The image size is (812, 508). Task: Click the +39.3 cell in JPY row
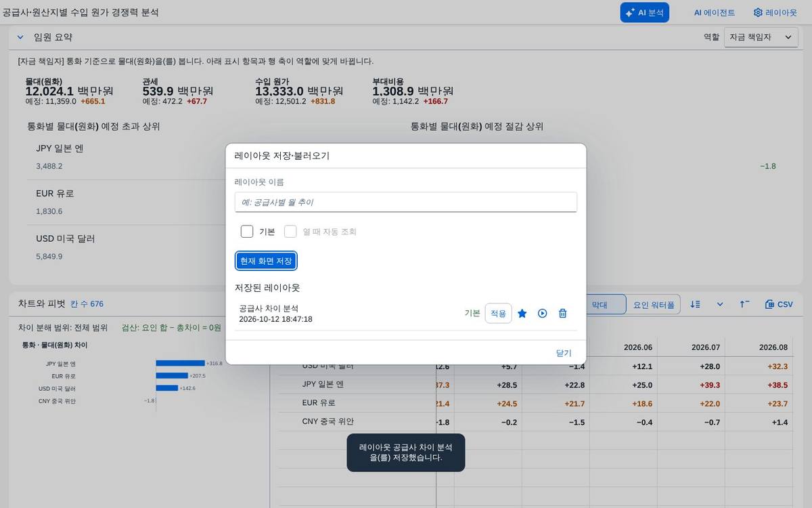(709, 385)
